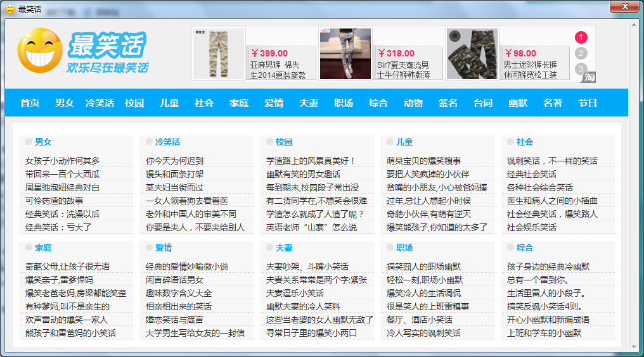The height and width of the screenshot is (357, 644).
Task: Read joke 你今天为何迟到
Action: point(174,161)
